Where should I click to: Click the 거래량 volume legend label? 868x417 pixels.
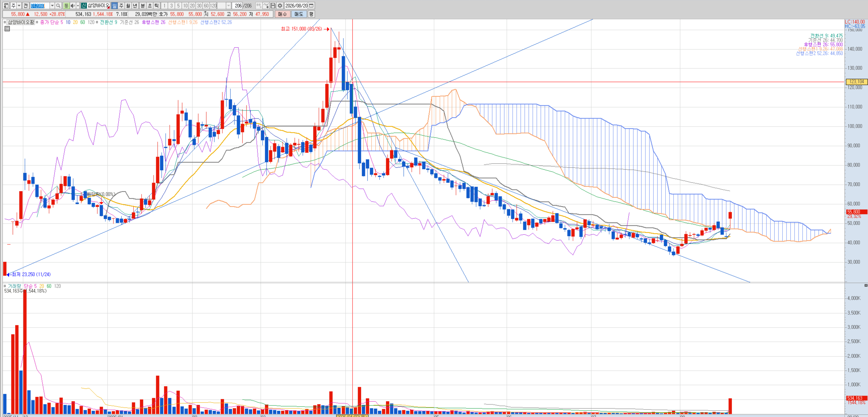point(14,286)
